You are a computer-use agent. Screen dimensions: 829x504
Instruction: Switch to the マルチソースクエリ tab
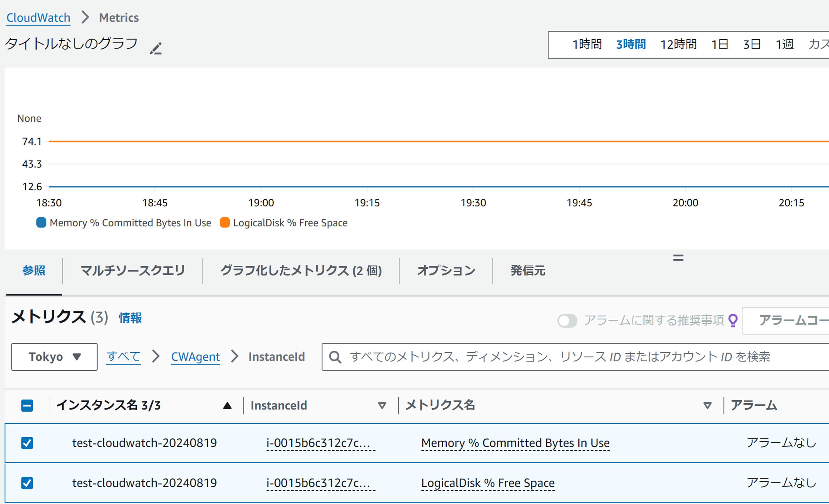click(133, 271)
